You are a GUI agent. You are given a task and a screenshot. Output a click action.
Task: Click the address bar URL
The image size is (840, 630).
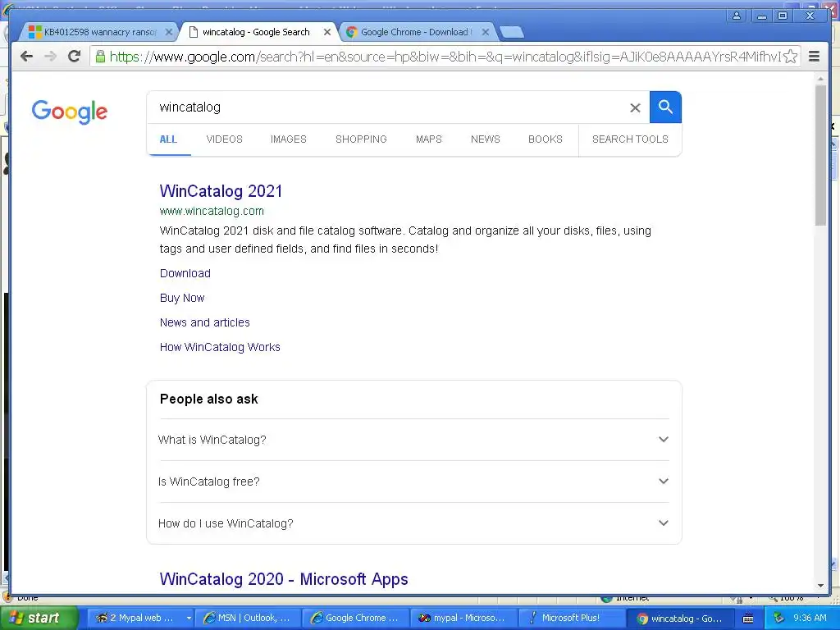[x=445, y=57]
